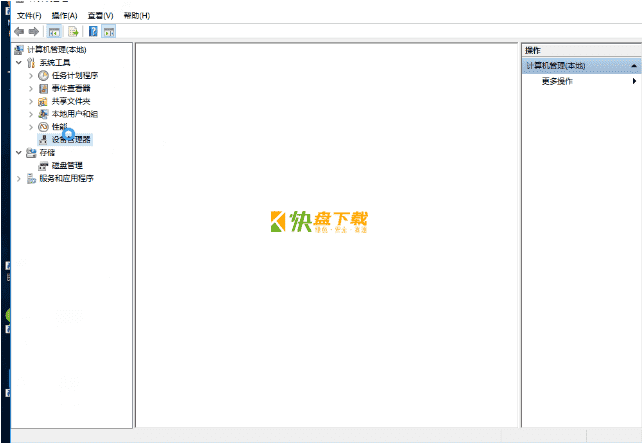Open the 操作(A) menu

point(64,16)
